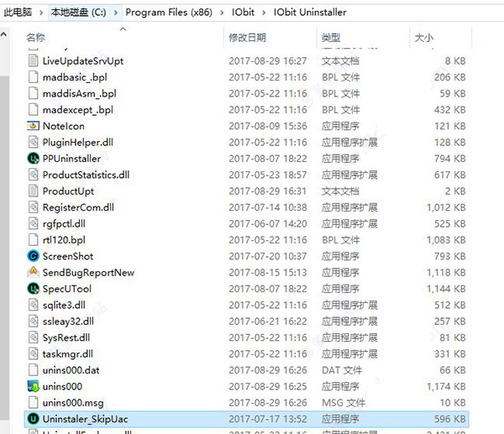Image resolution: width=504 pixels, height=434 pixels.
Task: Click the MSG 文件 type cell
Action: pyautogui.click(x=344, y=402)
